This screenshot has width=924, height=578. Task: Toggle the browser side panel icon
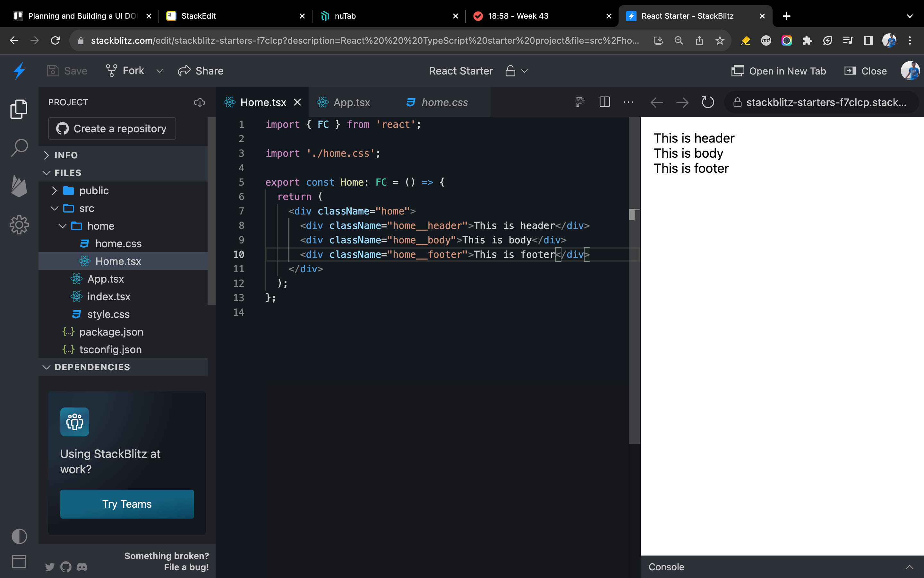point(868,40)
